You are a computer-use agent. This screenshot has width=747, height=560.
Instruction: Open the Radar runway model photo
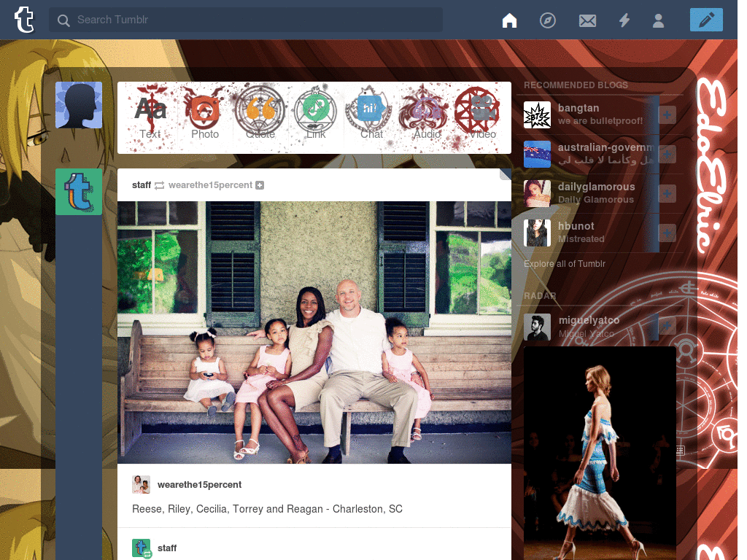pyautogui.click(x=600, y=453)
